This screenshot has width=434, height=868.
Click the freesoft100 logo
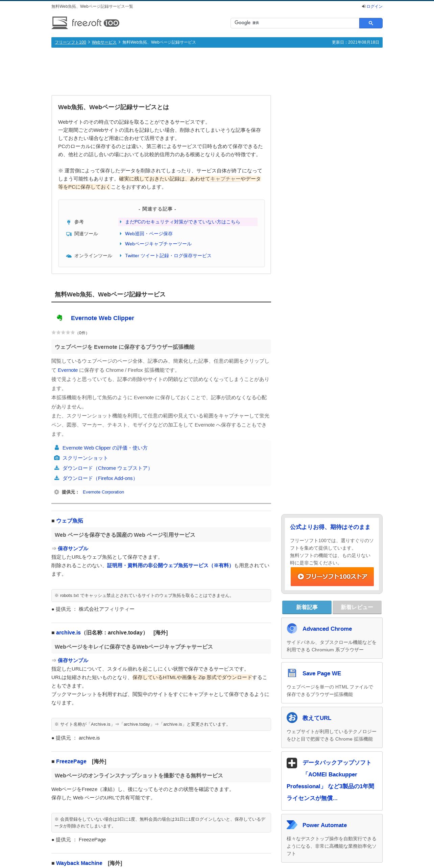pos(85,23)
